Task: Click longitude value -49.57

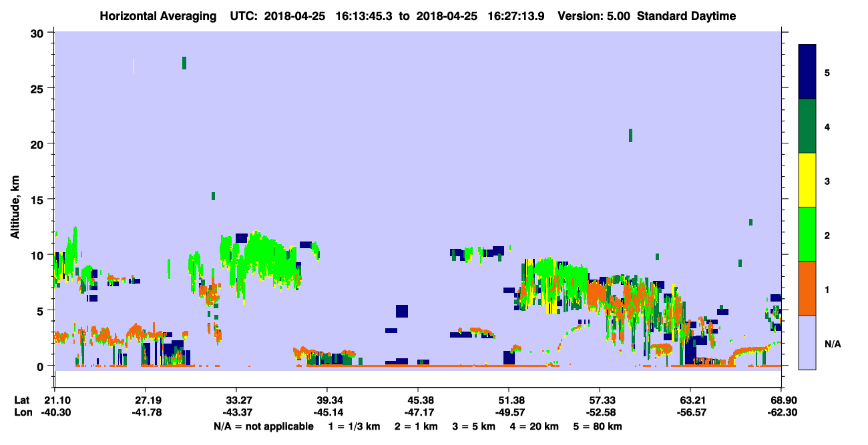Action: click(x=509, y=412)
